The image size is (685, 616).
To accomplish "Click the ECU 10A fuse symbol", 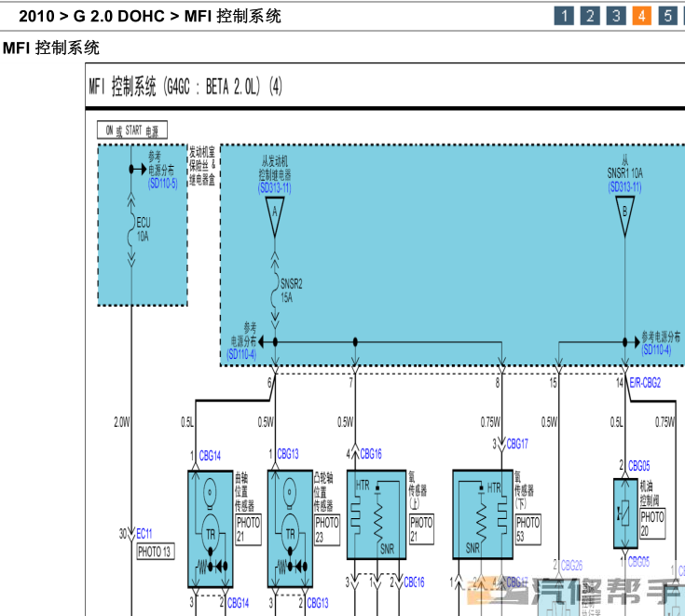I will click(x=131, y=231).
